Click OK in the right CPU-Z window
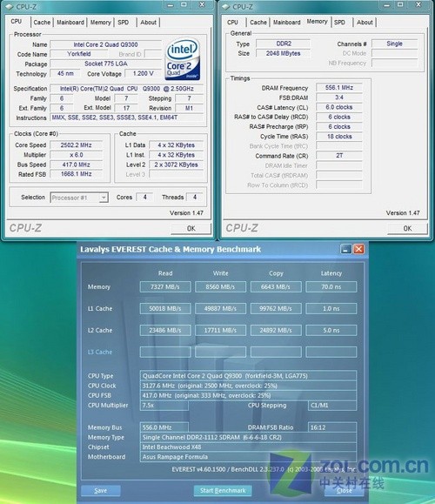Screen dimensions: 435x504 click(407, 228)
